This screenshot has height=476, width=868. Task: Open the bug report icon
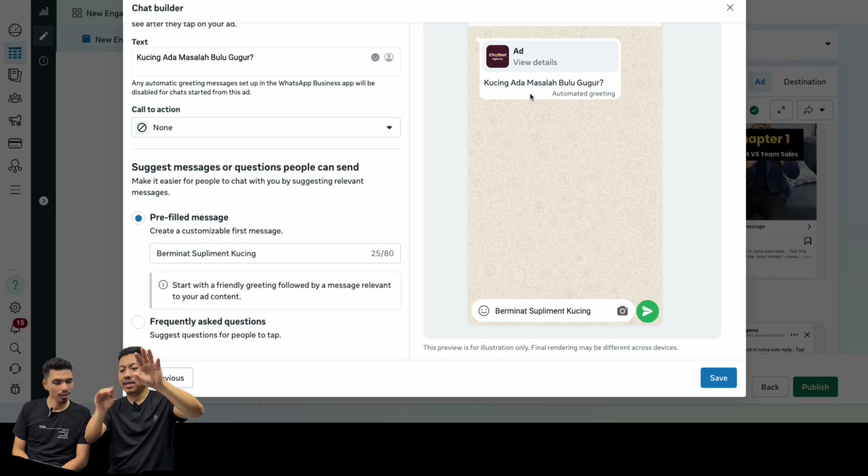[x=15, y=389]
